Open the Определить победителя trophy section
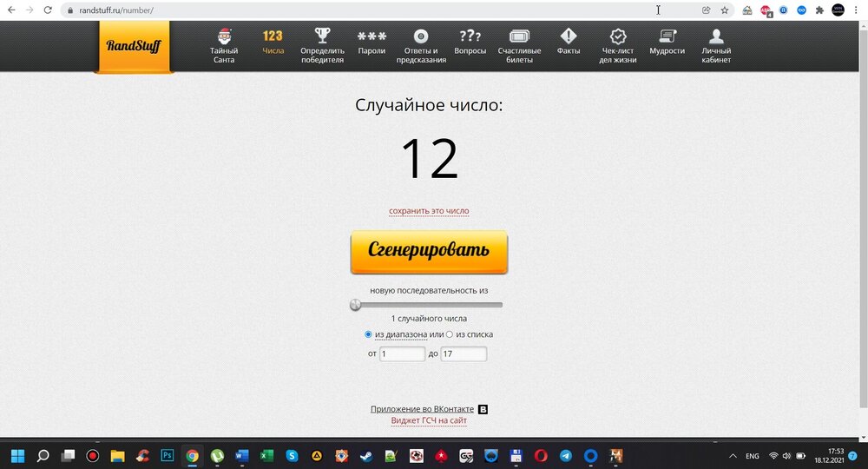This screenshot has width=868, height=469. click(x=322, y=45)
